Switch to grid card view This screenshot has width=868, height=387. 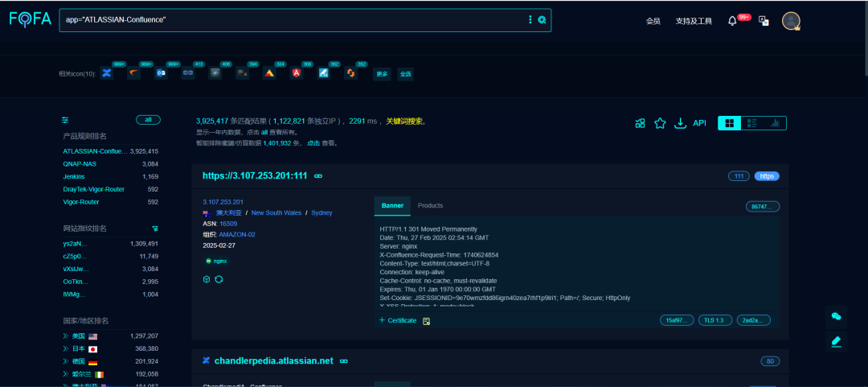(730, 123)
